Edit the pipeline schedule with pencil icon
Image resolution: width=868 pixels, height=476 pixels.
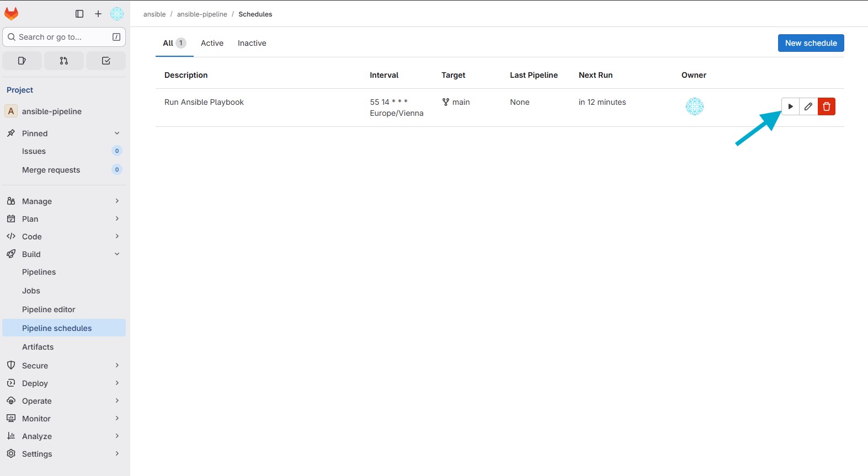(808, 106)
